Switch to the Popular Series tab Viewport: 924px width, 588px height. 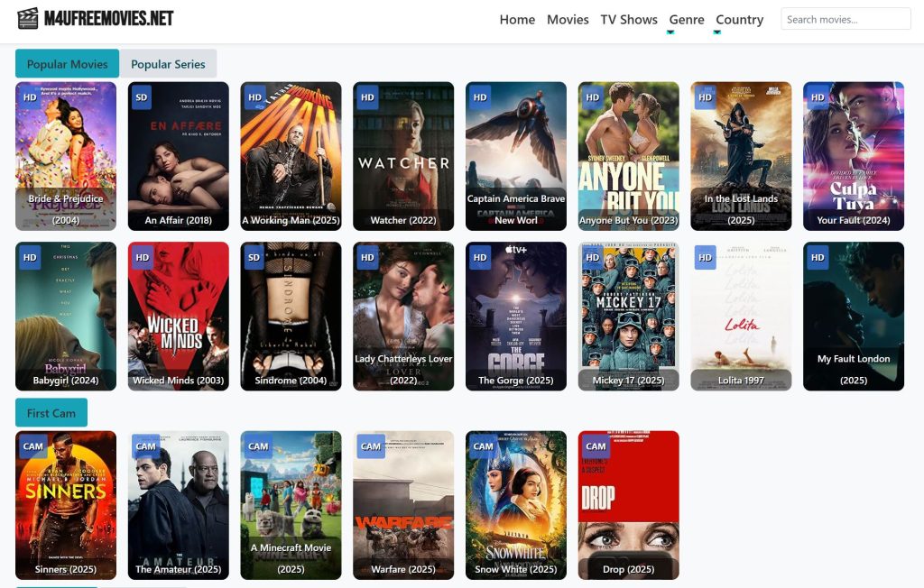[x=168, y=64]
